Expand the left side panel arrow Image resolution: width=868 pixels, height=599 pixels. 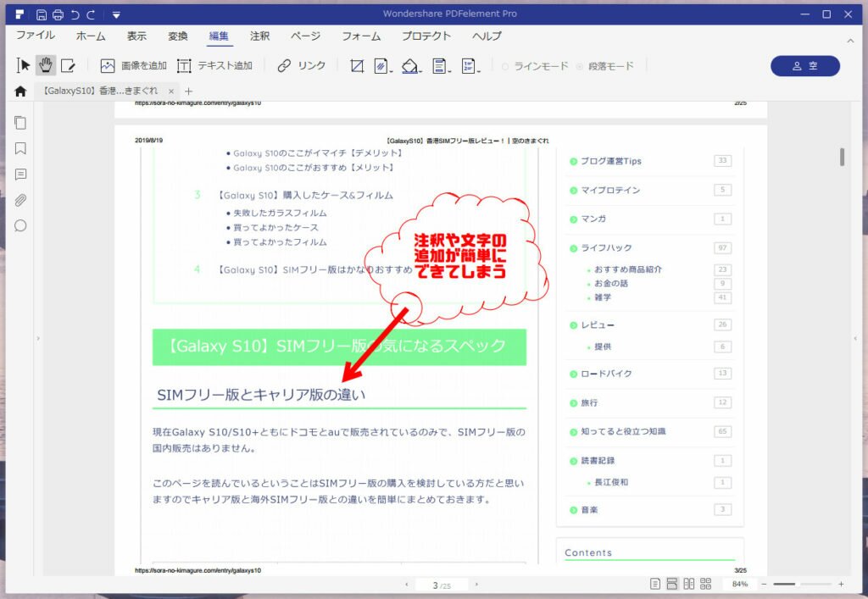point(38,338)
